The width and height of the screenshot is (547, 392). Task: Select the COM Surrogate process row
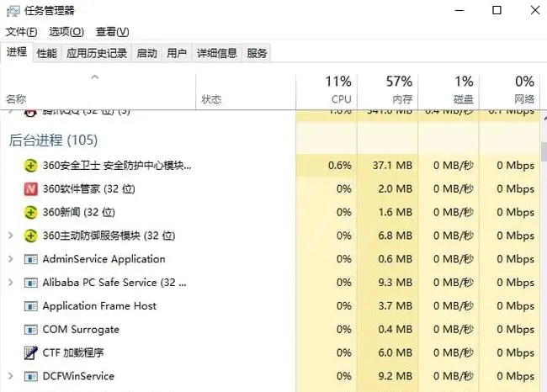click(81, 330)
